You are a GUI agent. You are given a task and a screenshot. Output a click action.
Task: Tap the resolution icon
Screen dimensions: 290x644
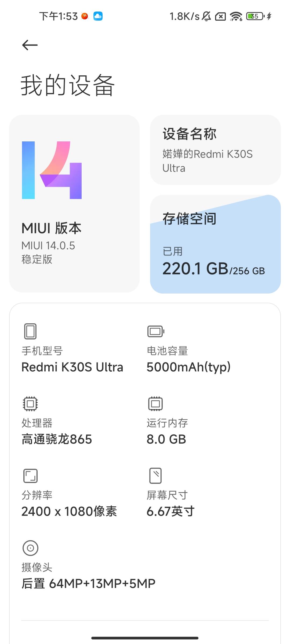tap(30, 476)
